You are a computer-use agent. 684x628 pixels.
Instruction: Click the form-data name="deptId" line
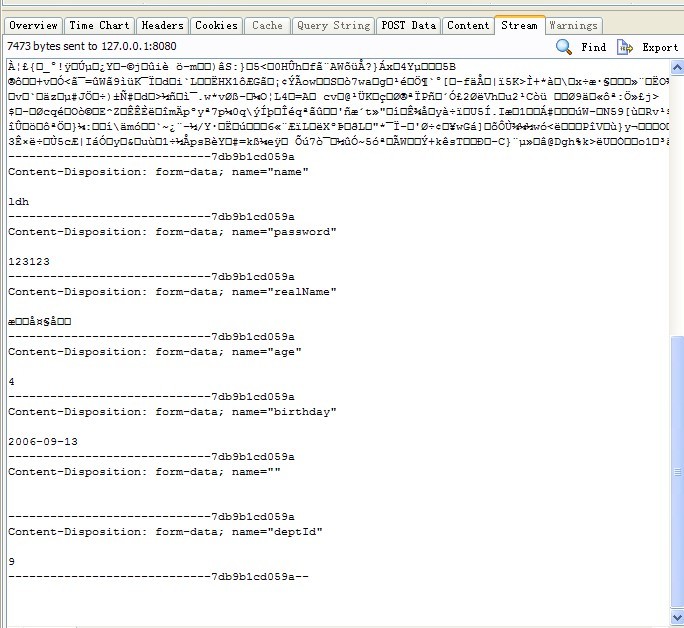165,532
